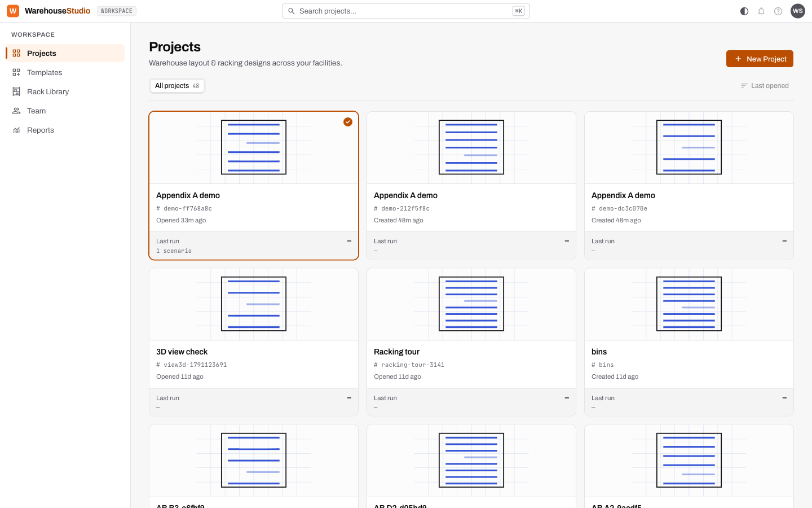Click the Racking tour project title
This screenshot has height=508, width=812.
coord(397,352)
